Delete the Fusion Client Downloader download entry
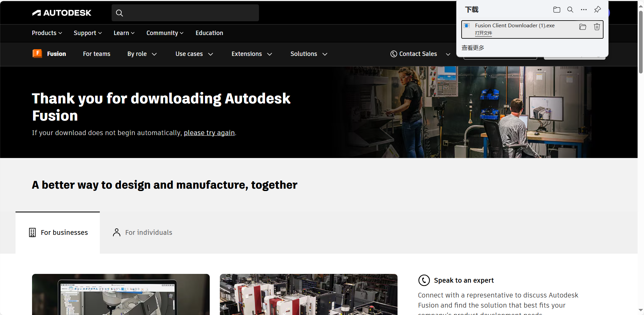 596,27
